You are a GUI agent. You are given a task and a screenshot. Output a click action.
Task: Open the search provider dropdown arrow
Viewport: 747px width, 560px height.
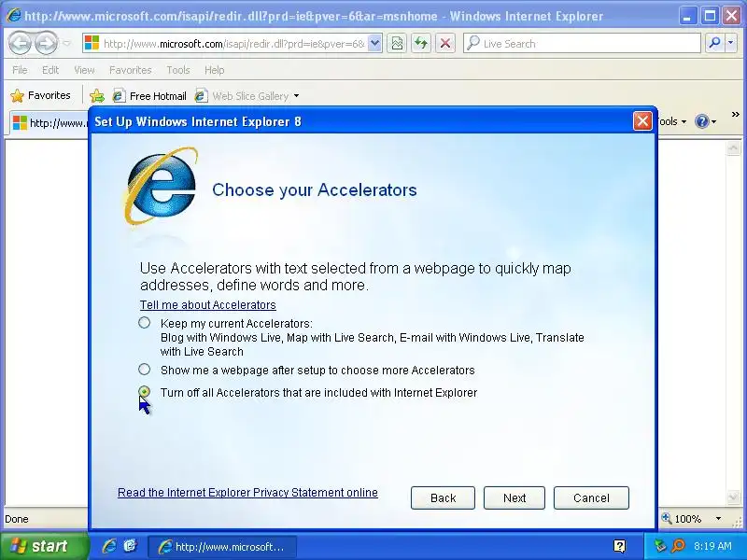pyautogui.click(x=731, y=43)
